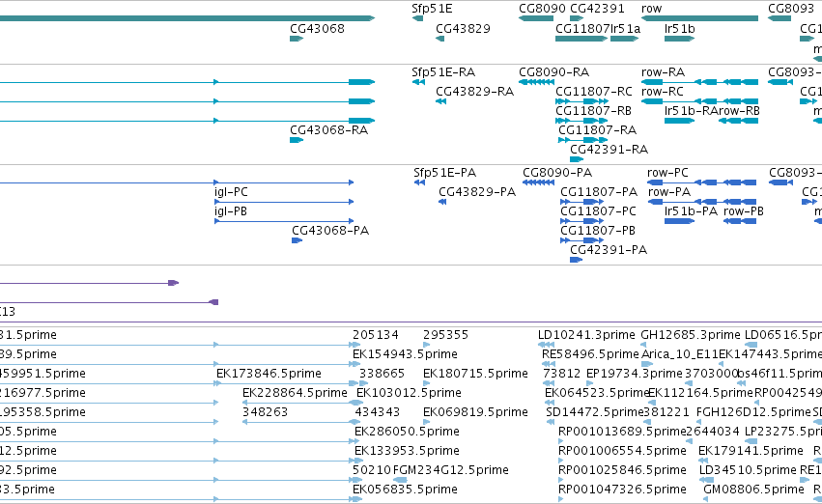
Task: Click the EK056835.5prime EST label
Action: click(x=406, y=490)
